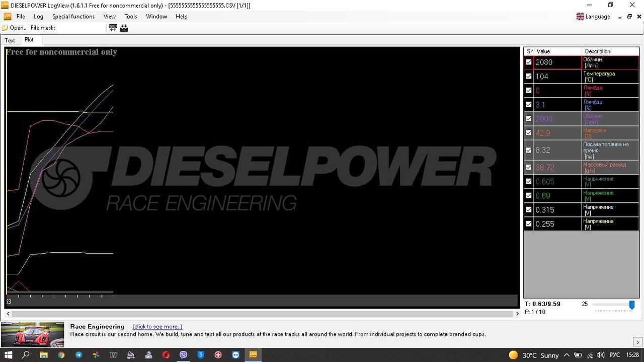
Task: Click the '(click to see more..)' link
Action: pos(157,327)
